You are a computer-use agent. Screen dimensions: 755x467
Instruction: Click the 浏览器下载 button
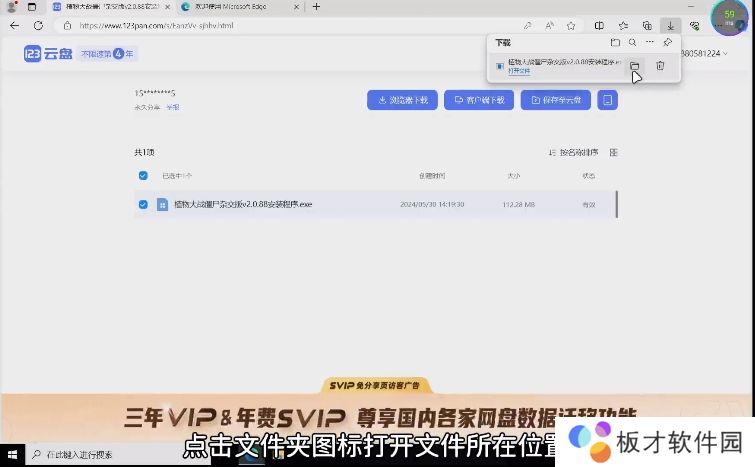pos(403,100)
